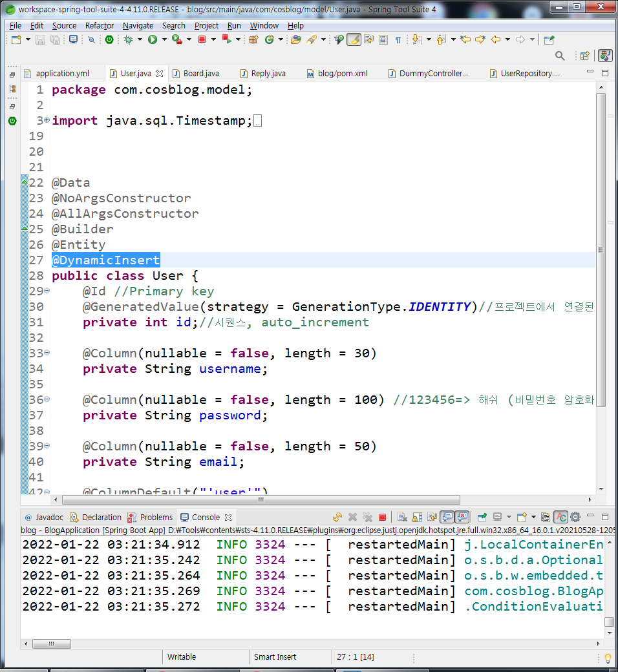Open the Navigate menu
Viewport: 618px width, 672px height.
click(138, 26)
